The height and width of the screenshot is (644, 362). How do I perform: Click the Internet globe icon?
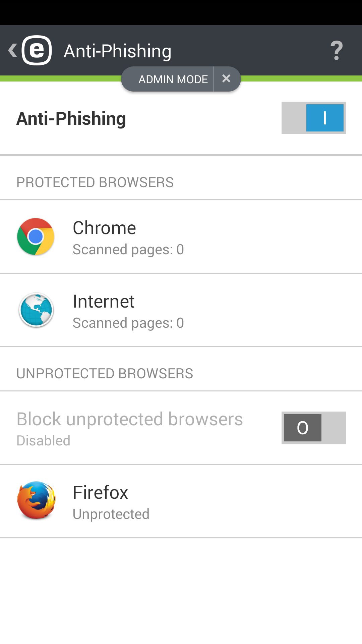[x=36, y=310]
